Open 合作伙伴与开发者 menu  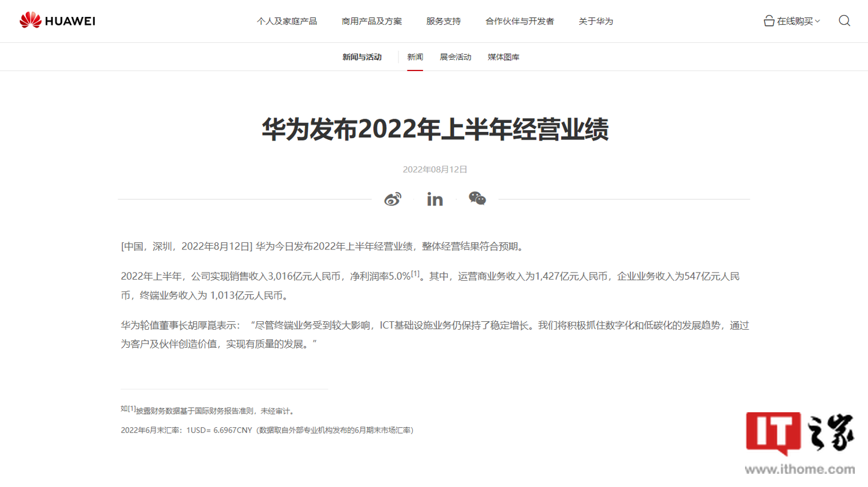click(520, 21)
